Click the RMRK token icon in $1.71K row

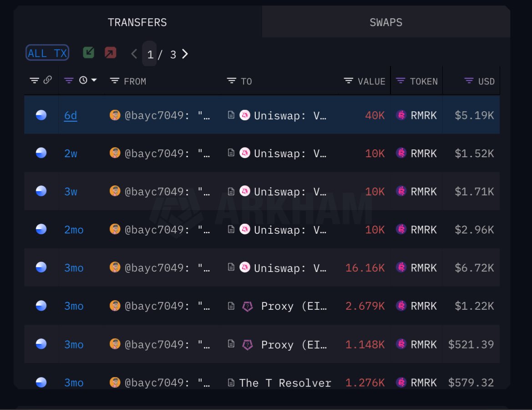click(x=401, y=191)
